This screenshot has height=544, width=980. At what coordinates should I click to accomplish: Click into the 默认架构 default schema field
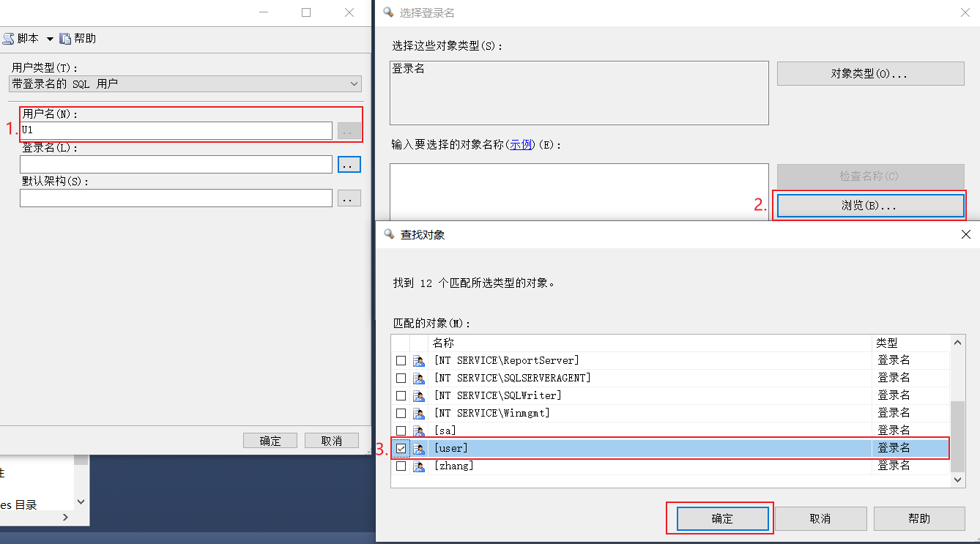(x=176, y=198)
